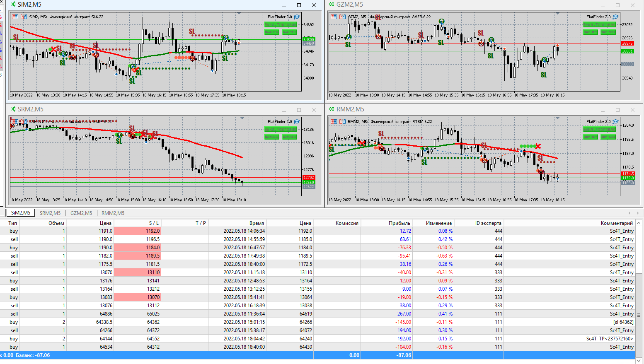The width and height of the screenshot is (644, 364).
Task: Switch to the SRM2,M5 chart tab
Action: [x=50, y=213]
